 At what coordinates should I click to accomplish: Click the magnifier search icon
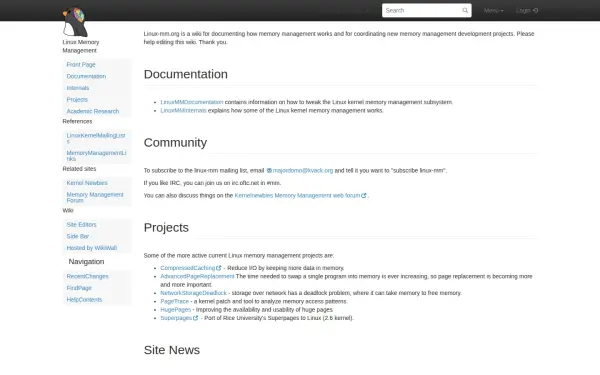pos(465,11)
